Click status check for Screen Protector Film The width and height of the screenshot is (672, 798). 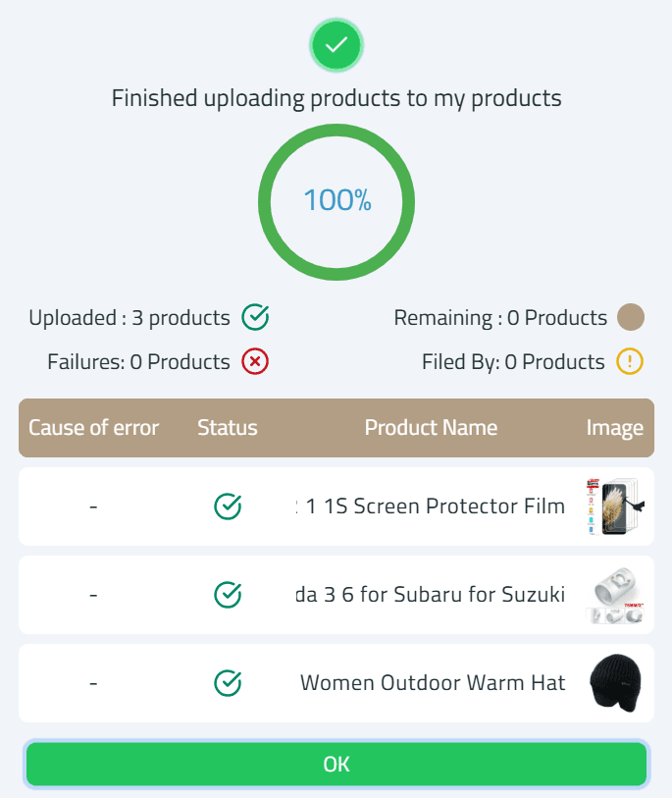(228, 506)
